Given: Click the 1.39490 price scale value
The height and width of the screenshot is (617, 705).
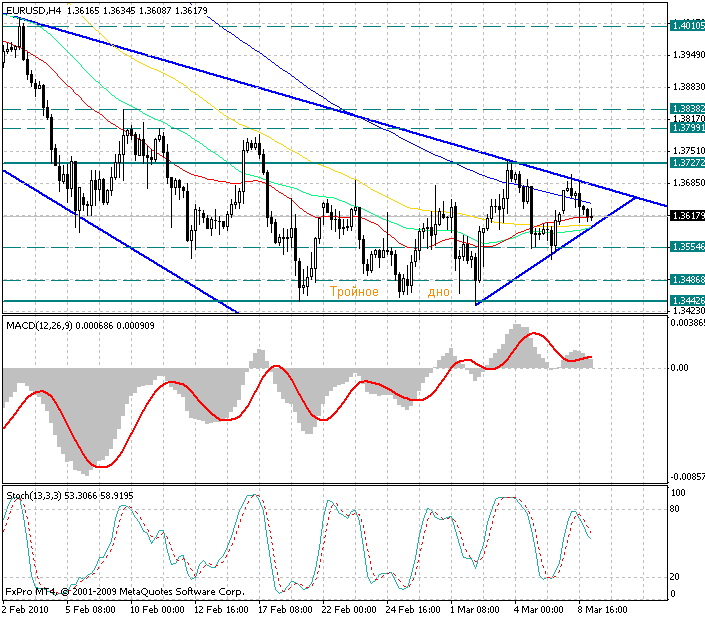Looking at the screenshot, I should pyautogui.click(x=688, y=55).
